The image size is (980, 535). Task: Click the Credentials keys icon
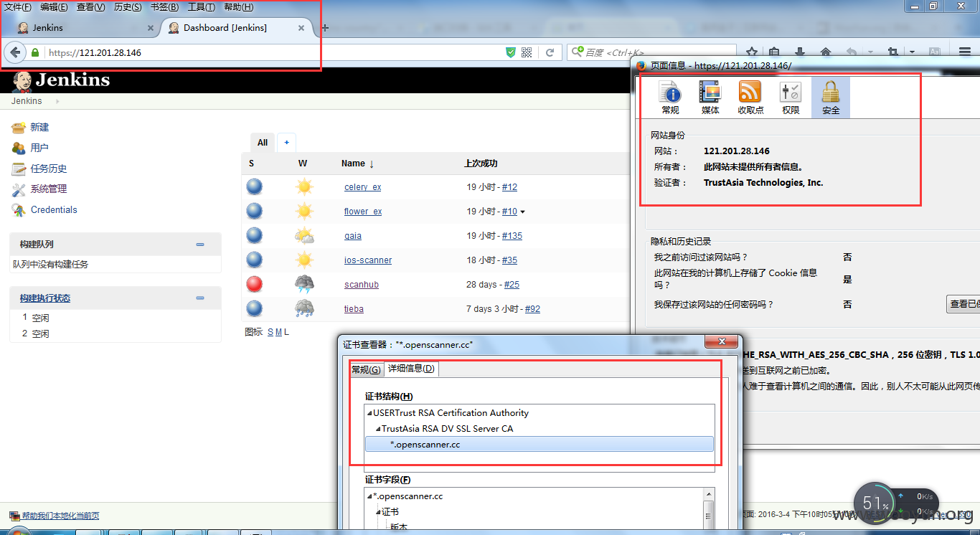pyautogui.click(x=19, y=209)
